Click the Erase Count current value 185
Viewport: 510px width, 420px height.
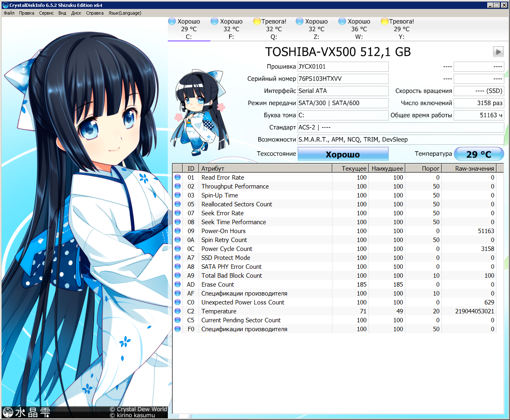362,284
